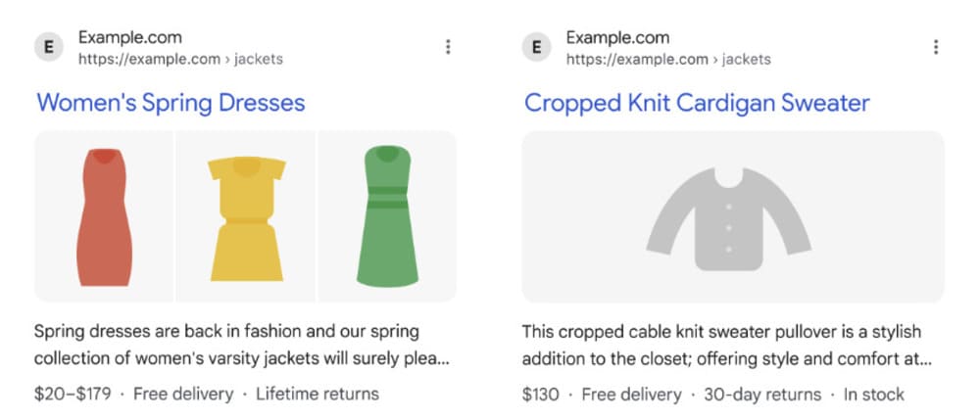Select the green dress image
This screenshot has width=980, height=420.
point(387,216)
